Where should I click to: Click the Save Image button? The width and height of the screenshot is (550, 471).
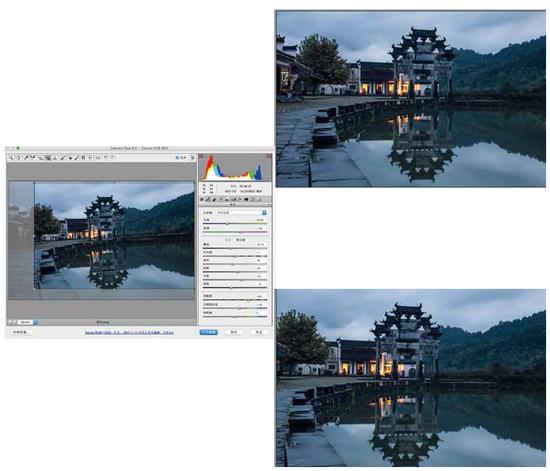(x=21, y=332)
